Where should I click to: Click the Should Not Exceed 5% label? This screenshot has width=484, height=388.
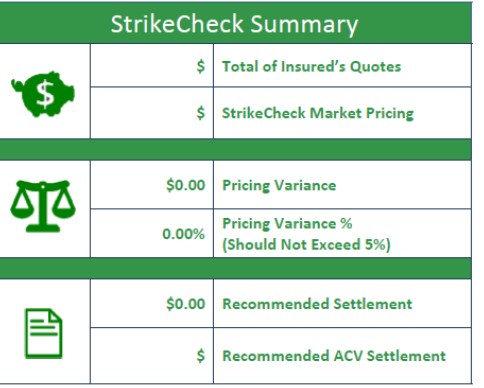(306, 244)
